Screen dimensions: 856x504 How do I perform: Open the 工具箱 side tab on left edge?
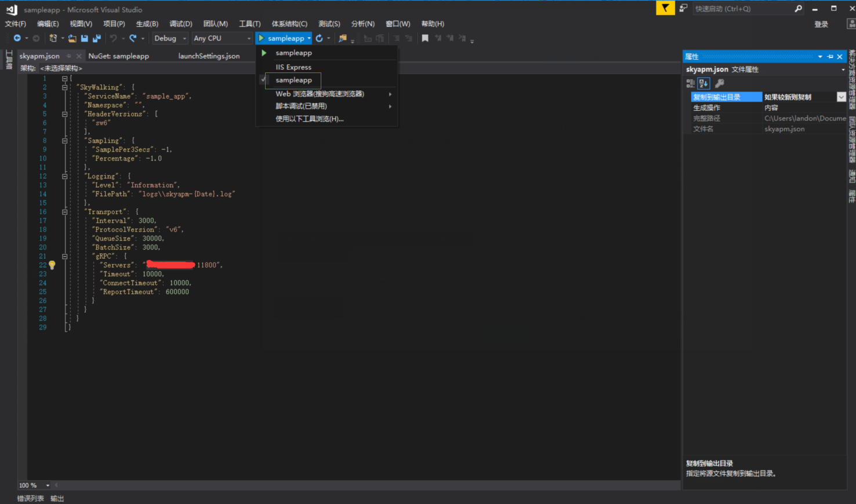pos(9,60)
